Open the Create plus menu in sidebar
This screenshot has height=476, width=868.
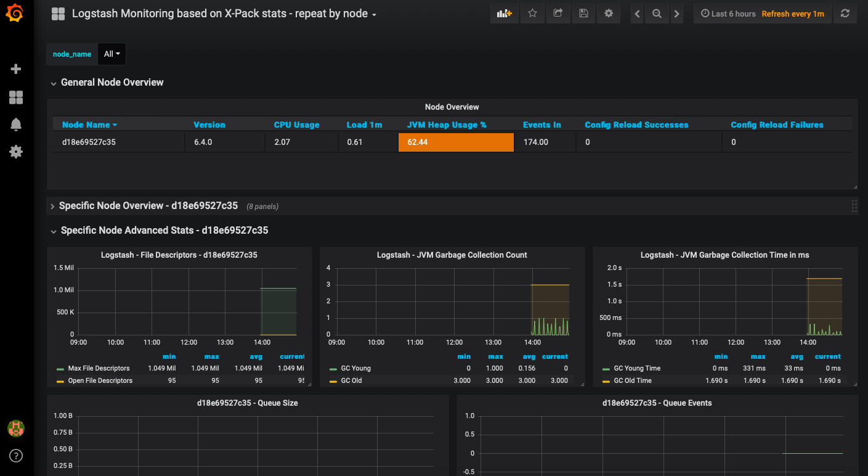(x=17, y=69)
